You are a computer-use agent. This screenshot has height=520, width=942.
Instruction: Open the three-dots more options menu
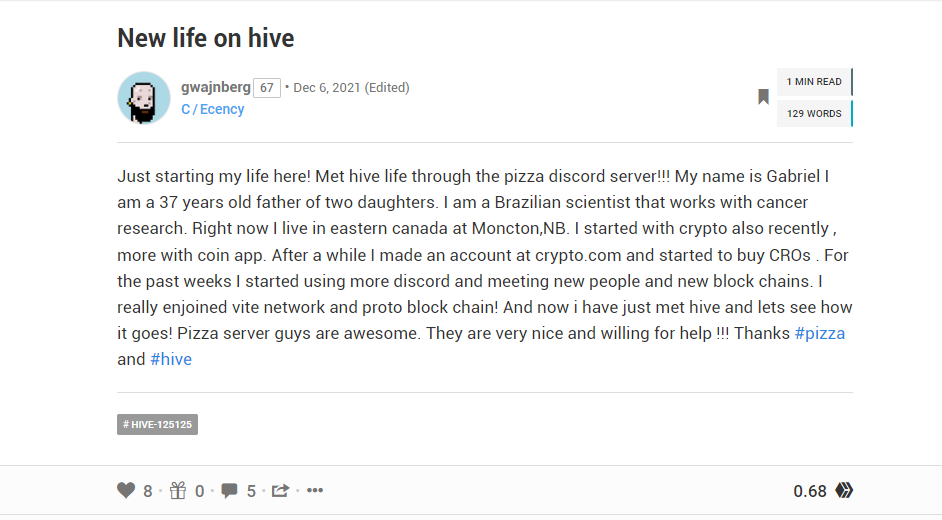tap(315, 491)
